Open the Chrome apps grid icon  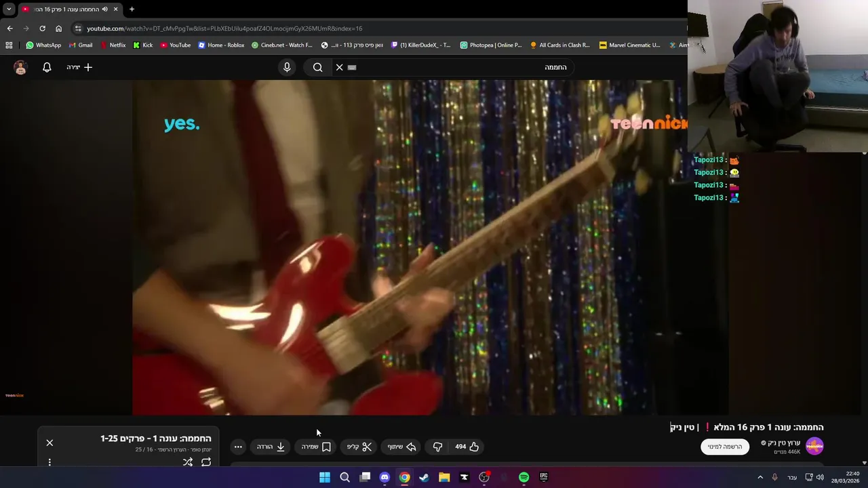click(x=9, y=45)
